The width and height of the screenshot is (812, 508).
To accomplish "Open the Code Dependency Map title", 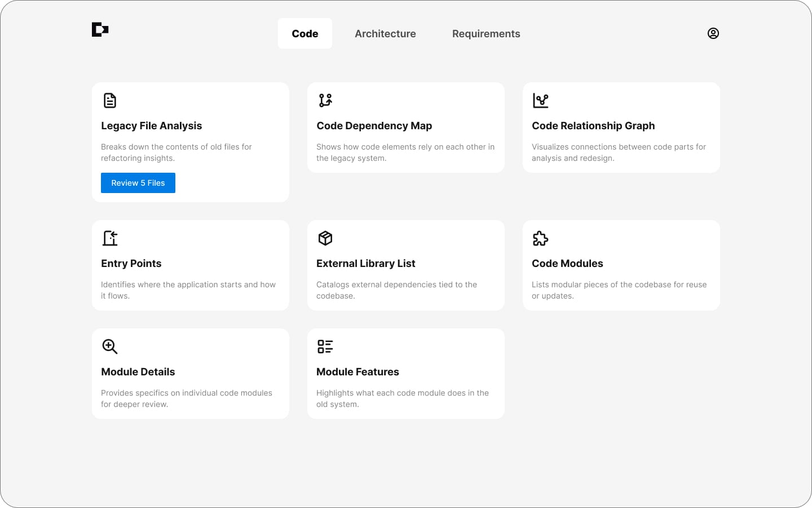I will [374, 126].
